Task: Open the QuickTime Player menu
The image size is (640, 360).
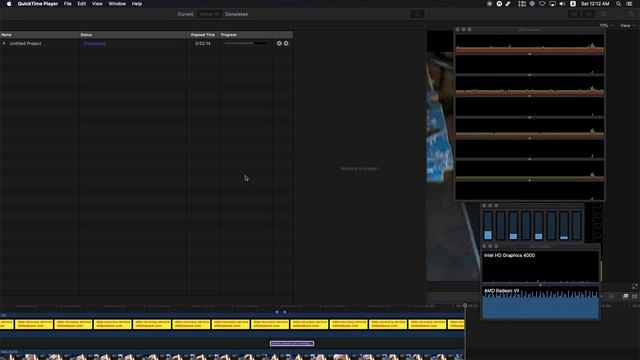Action: pos(38,4)
